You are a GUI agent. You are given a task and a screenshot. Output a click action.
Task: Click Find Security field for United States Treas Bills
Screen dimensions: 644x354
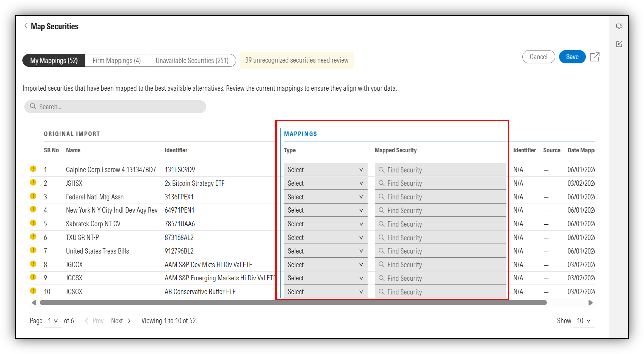click(440, 251)
